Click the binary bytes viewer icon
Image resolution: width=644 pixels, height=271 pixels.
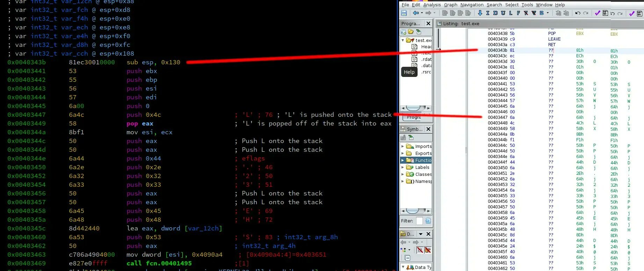[605, 13]
